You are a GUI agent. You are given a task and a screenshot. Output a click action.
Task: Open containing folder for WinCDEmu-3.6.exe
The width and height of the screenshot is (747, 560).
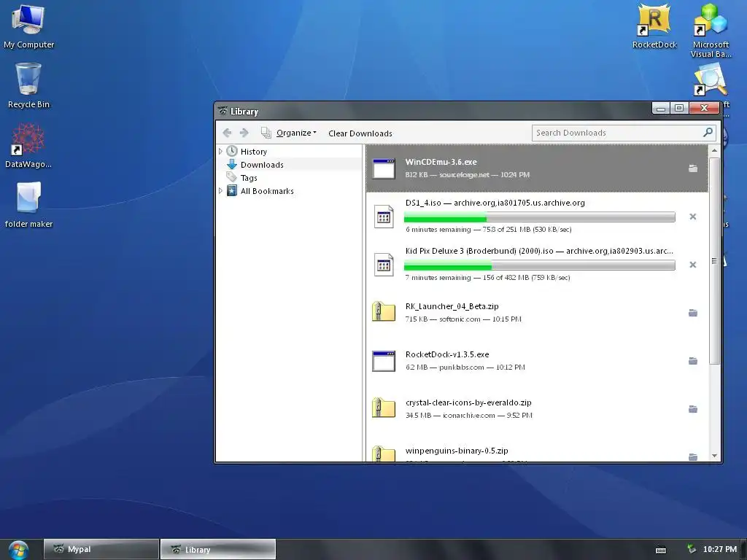point(693,168)
